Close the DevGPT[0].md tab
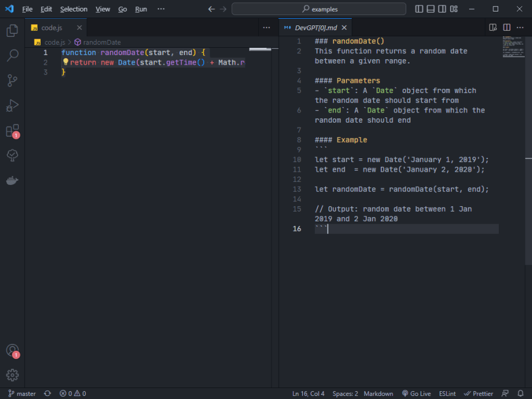The height and width of the screenshot is (399, 532). click(344, 27)
